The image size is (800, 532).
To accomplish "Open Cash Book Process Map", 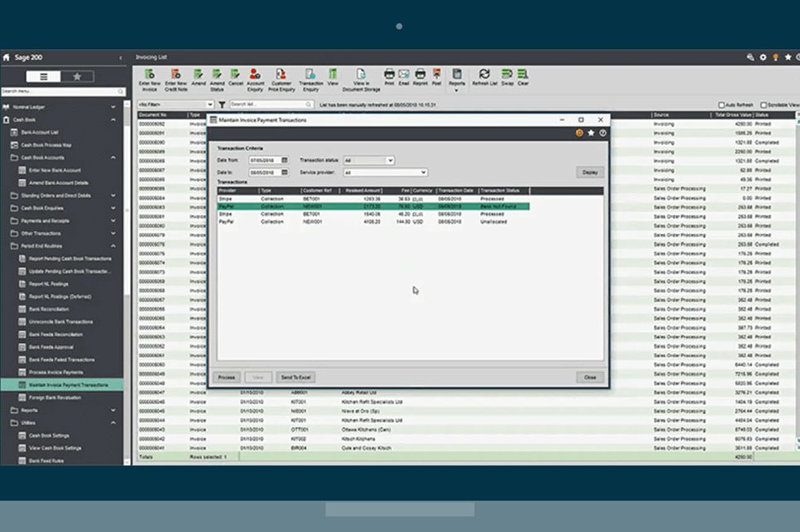I will coord(46,145).
